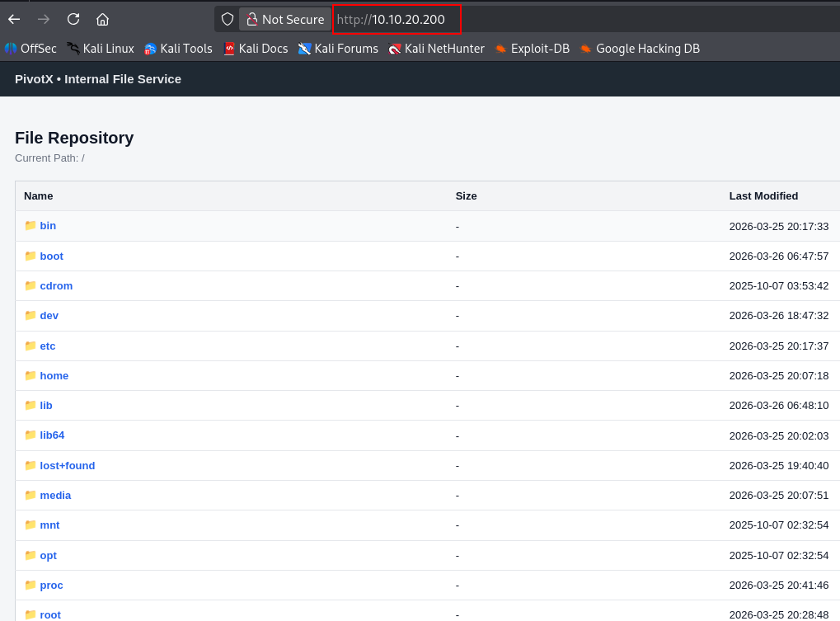Click the Name column header
The width and height of the screenshot is (840, 621).
pos(38,195)
